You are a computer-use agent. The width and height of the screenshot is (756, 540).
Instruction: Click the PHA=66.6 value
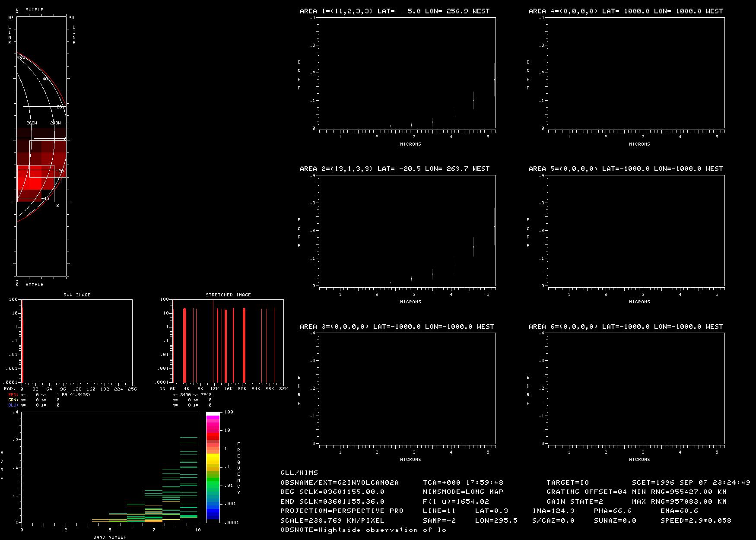pos(613,511)
